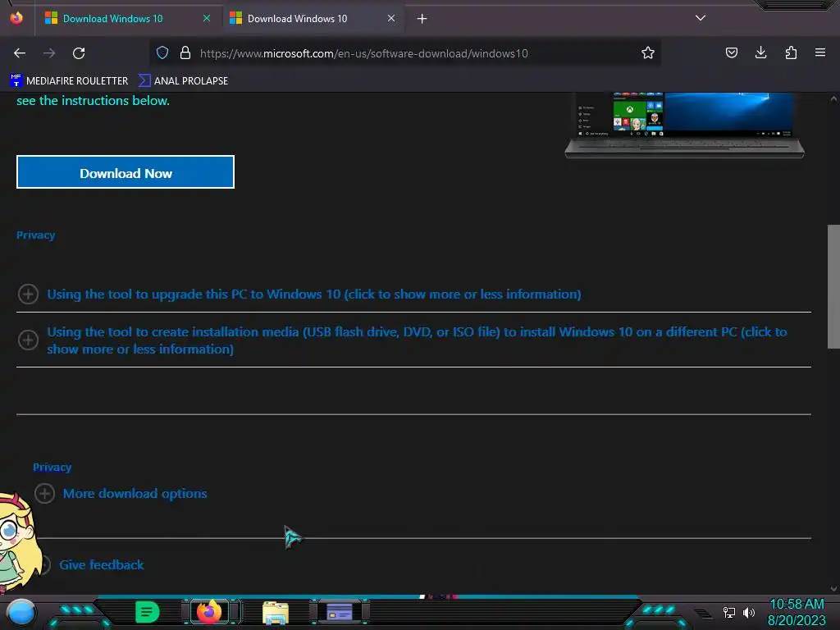Open the MEDIAFIRE ROULETTER bookmark
The width and height of the screenshot is (840, 630).
69,81
